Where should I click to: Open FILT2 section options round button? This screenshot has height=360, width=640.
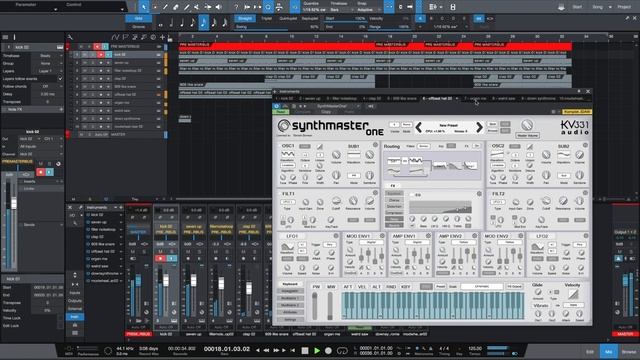click(585, 192)
